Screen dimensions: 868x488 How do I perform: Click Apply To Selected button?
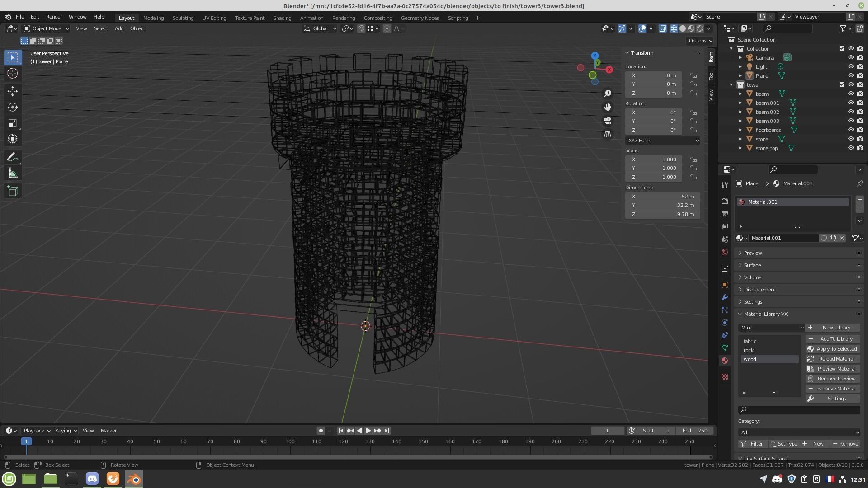tap(833, 349)
